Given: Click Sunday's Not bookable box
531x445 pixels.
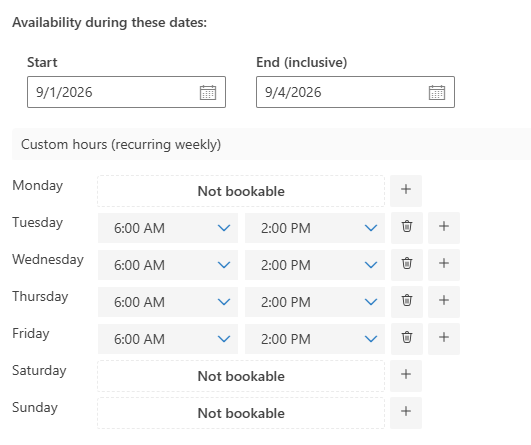Looking at the screenshot, I should (241, 413).
